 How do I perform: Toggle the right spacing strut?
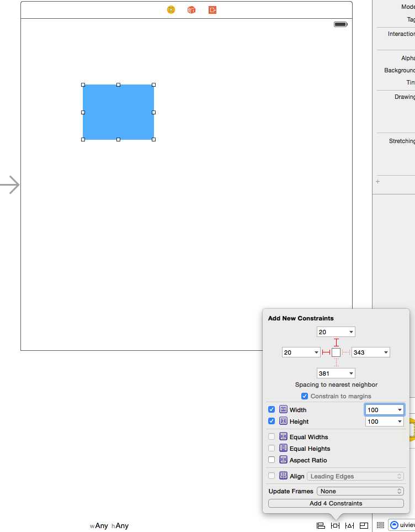point(346,352)
